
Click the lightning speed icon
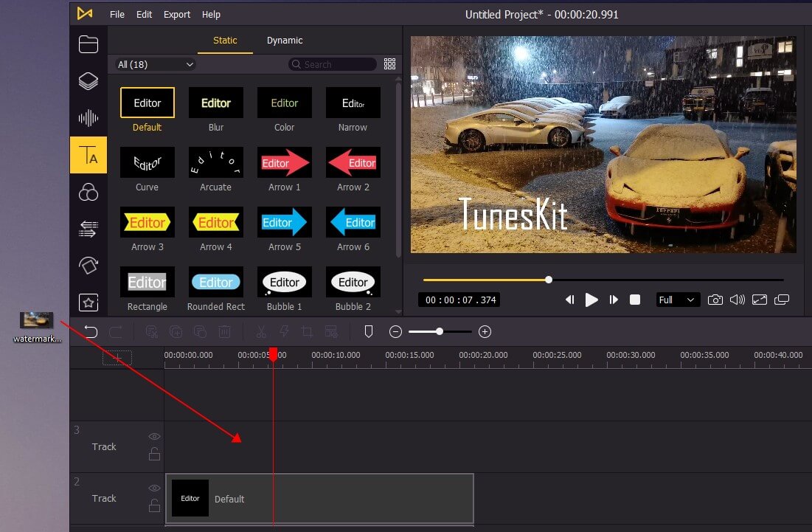(x=284, y=331)
